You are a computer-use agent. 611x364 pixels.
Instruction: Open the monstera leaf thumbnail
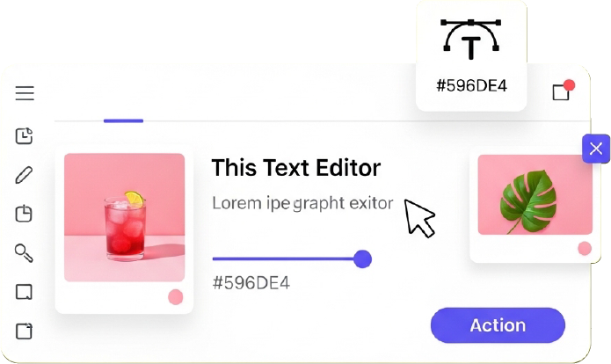tap(535, 195)
